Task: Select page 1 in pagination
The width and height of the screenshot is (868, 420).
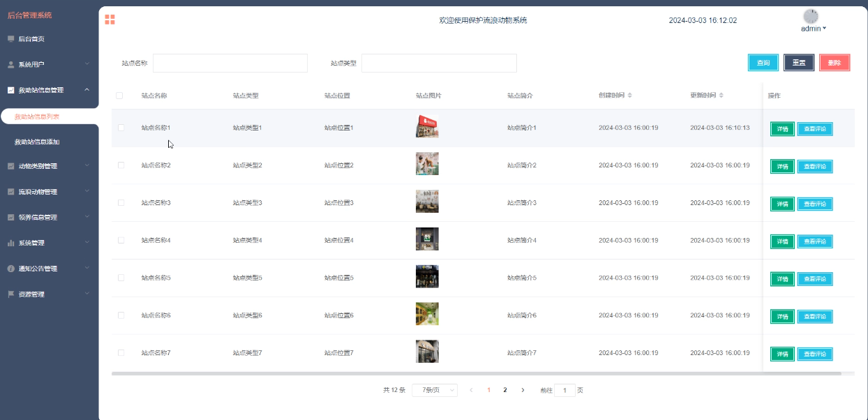Action: [x=488, y=390]
